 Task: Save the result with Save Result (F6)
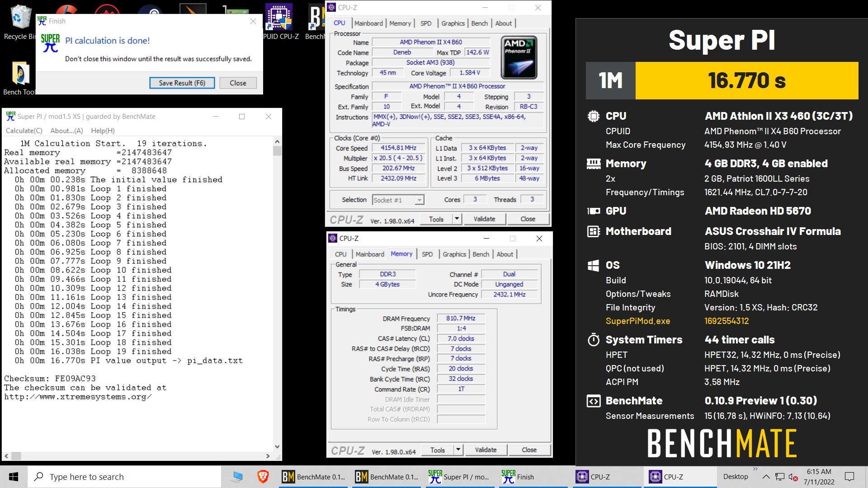coord(182,83)
